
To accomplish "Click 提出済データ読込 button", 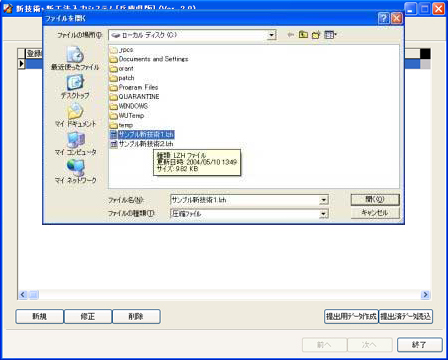I will (406, 316).
